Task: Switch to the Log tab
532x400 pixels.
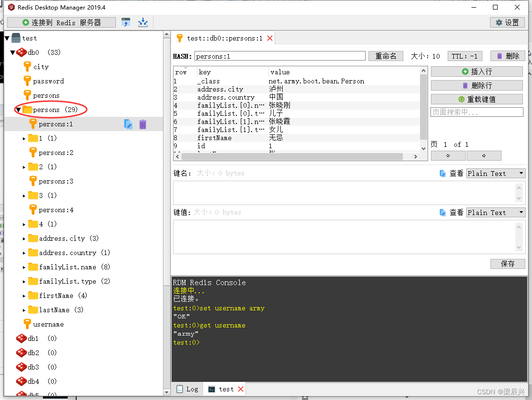Action: pyautogui.click(x=187, y=389)
